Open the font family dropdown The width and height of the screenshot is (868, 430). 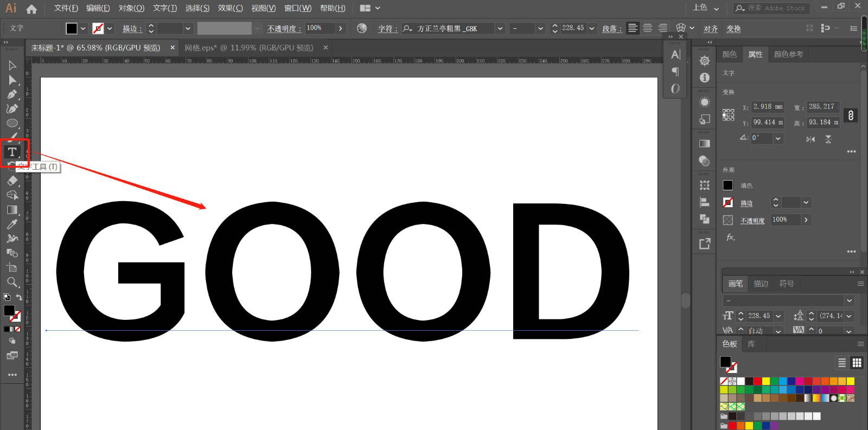pyautogui.click(x=500, y=28)
